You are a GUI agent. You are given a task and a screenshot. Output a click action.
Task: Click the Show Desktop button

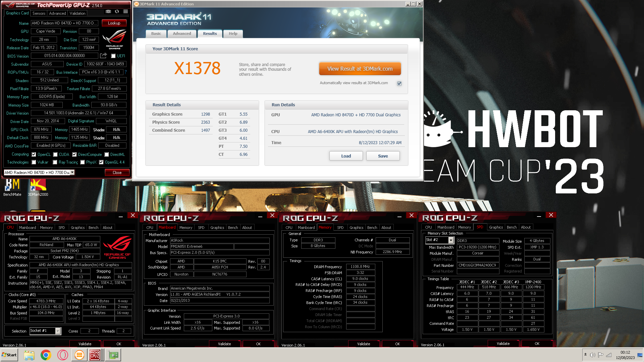click(640, 355)
